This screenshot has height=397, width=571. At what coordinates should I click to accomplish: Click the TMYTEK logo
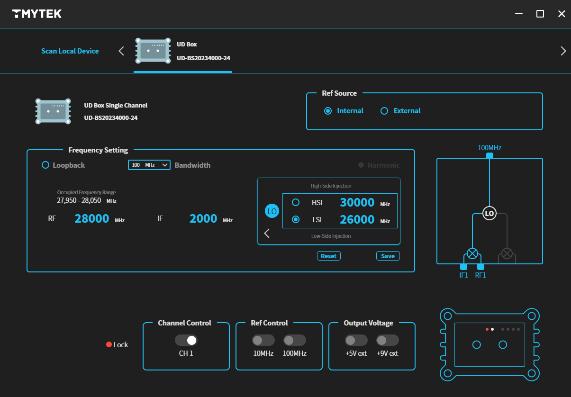[37, 14]
